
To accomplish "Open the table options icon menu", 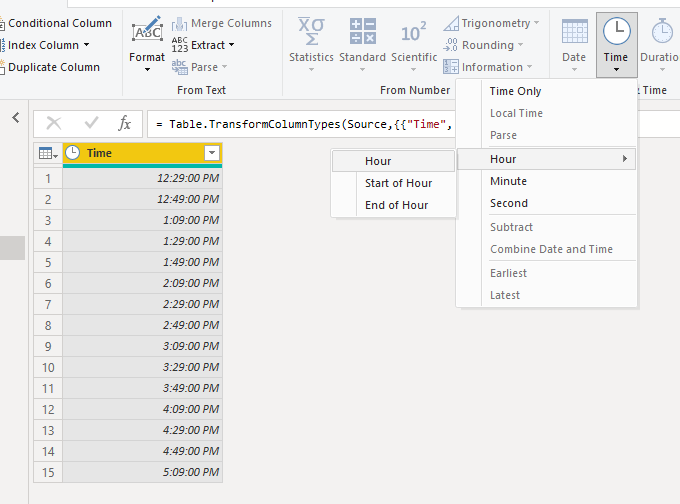I will click(x=48, y=153).
